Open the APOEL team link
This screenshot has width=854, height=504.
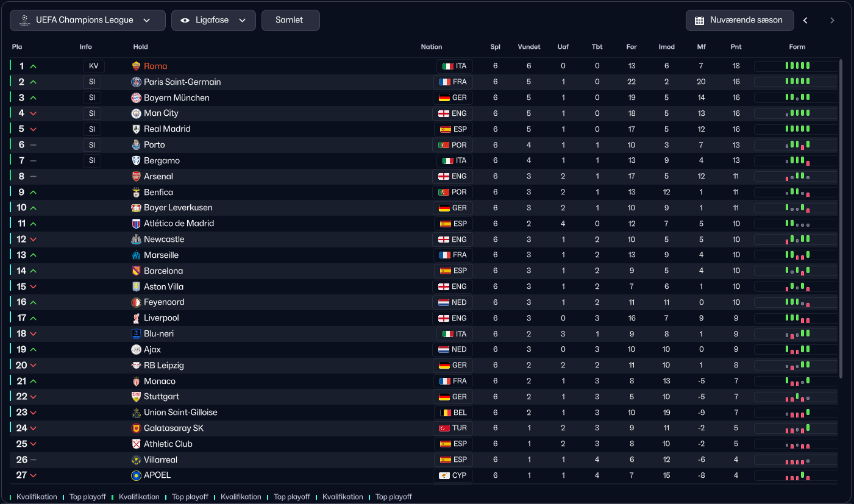pos(157,475)
